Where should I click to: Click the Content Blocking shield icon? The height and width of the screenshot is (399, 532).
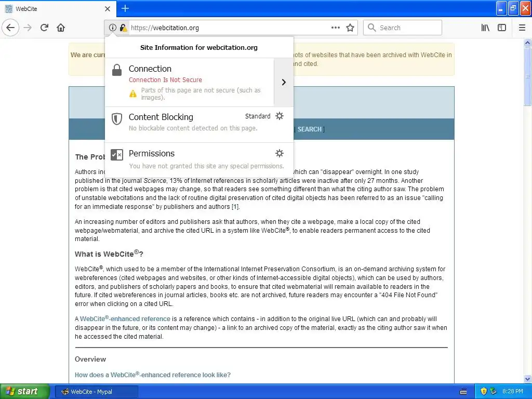[x=117, y=119]
